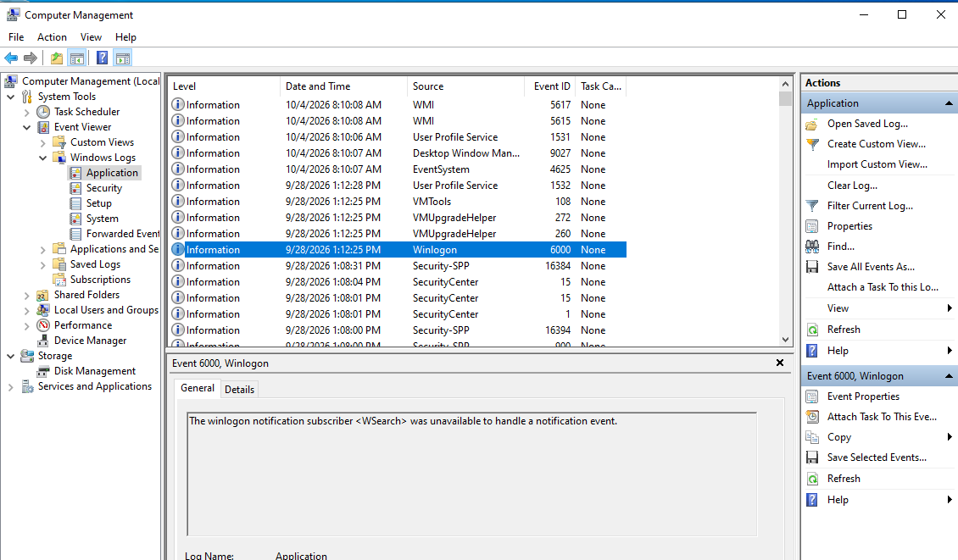Image resolution: width=958 pixels, height=560 pixels.
Task: Click the Open Saved Log folder icon
Action: pos(812,124)
